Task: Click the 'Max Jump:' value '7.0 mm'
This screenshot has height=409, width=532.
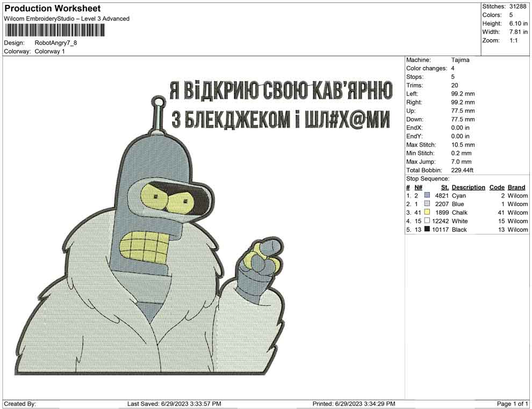Action: (461, 162)
